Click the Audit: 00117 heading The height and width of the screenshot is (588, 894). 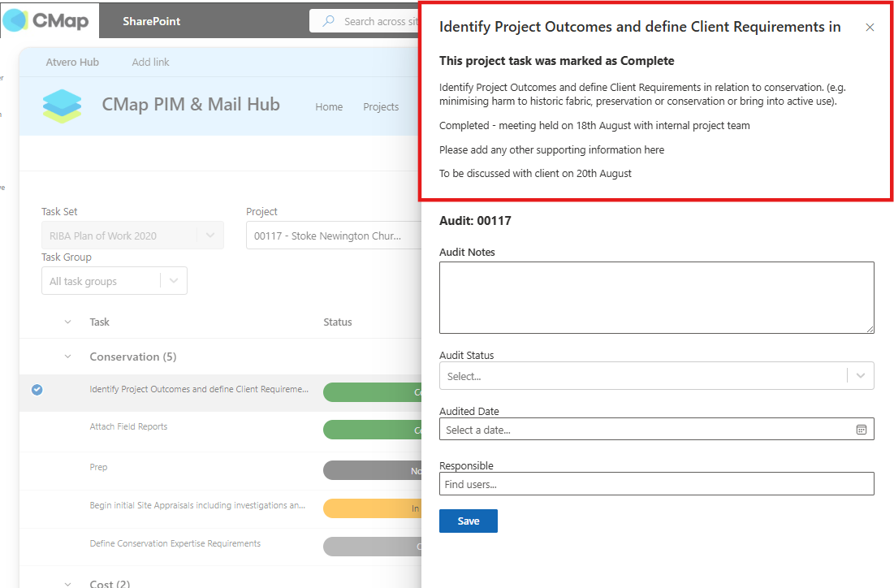(x=475, y=221)
